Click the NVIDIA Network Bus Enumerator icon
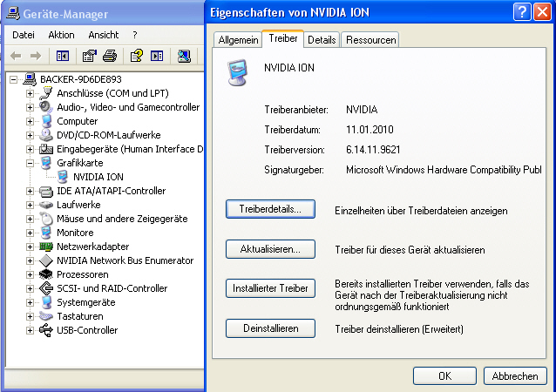Screen dimensions: 556x392 (46, 260)
